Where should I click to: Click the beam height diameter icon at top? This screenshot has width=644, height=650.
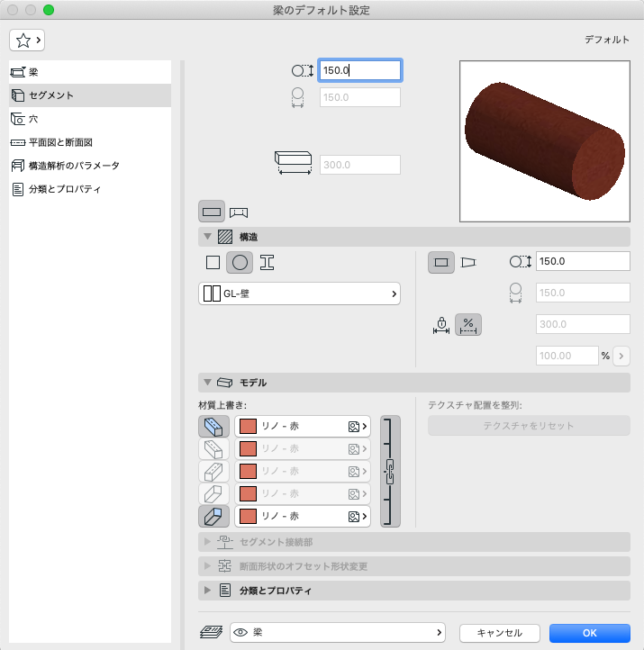point(303,70)
